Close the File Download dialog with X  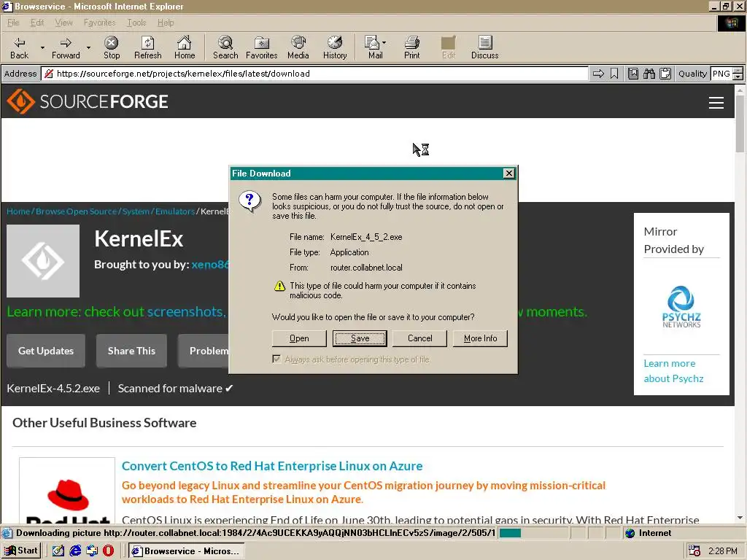click(x=508, y=174)
